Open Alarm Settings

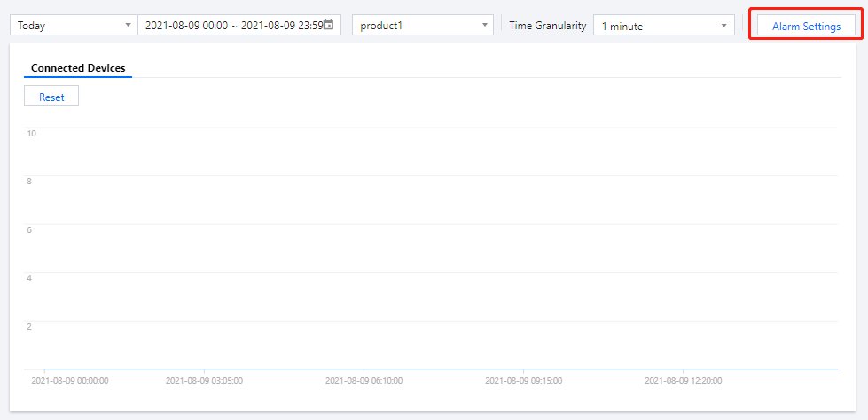point(806,26)
